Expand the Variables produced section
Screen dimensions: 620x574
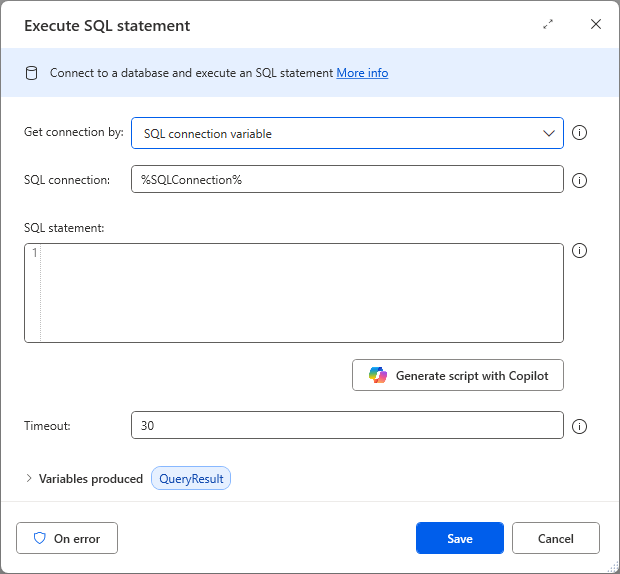pos(28,478)
